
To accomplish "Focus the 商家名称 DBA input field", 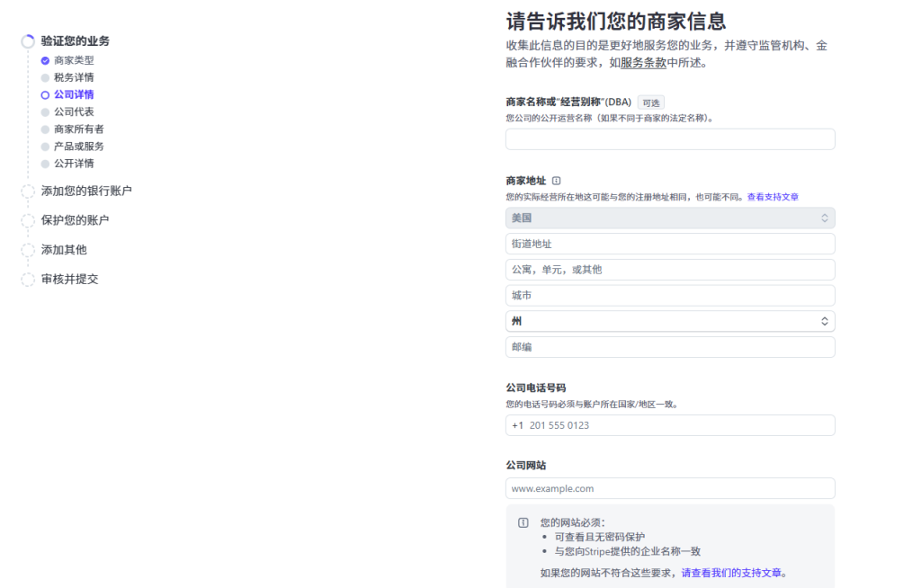I will [x=670, y=139].
